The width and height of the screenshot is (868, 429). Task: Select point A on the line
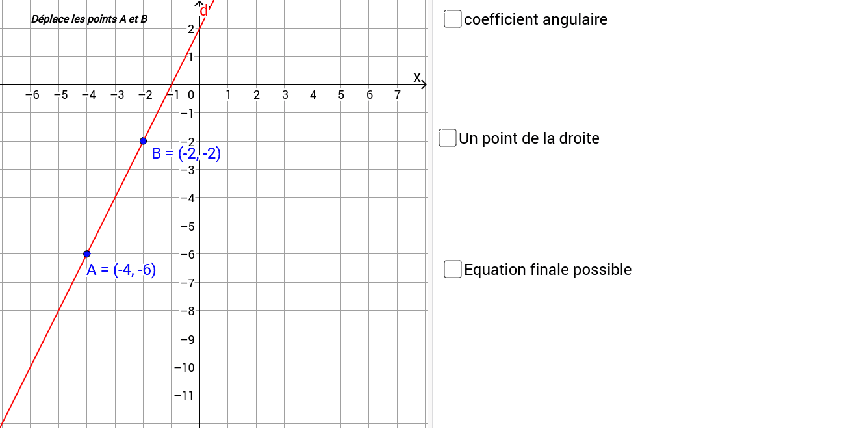tap(86, 253)
